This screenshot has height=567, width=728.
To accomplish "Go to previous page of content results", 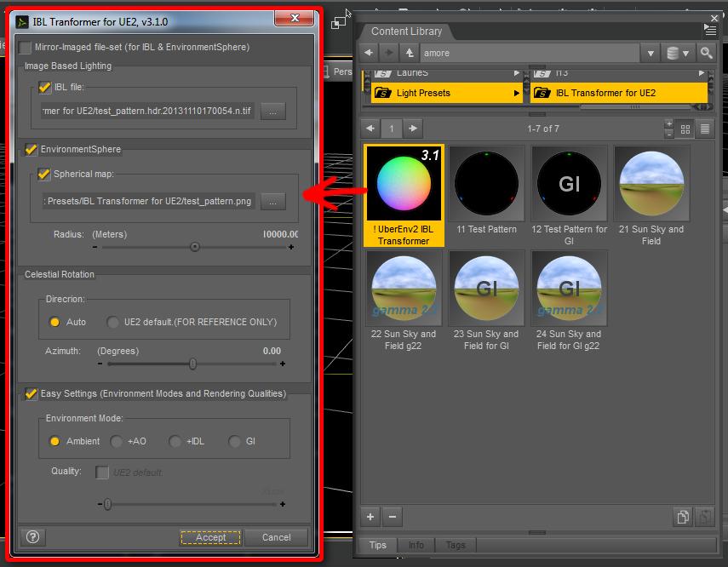I will coord(370,129).
